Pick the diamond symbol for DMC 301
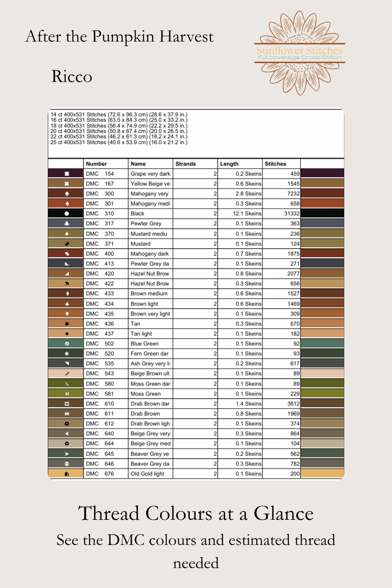 tap(67, 203)
